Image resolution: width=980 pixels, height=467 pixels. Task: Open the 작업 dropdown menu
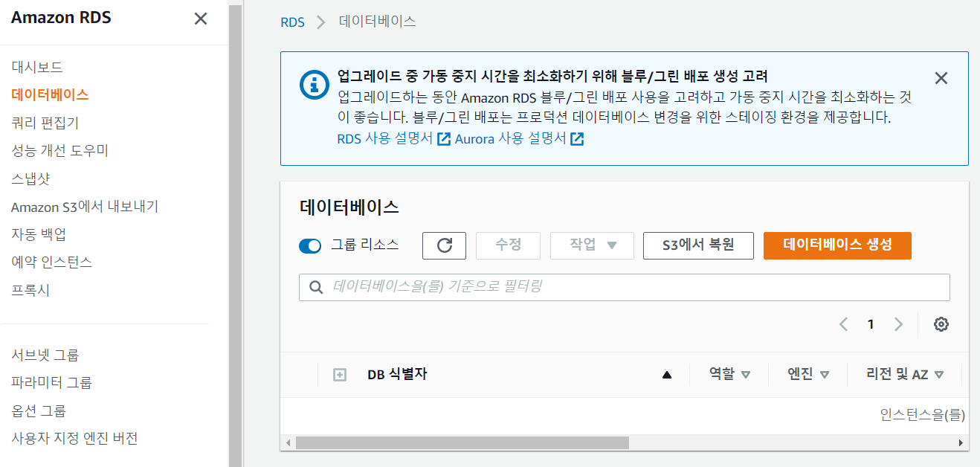[x=592, y=245]
